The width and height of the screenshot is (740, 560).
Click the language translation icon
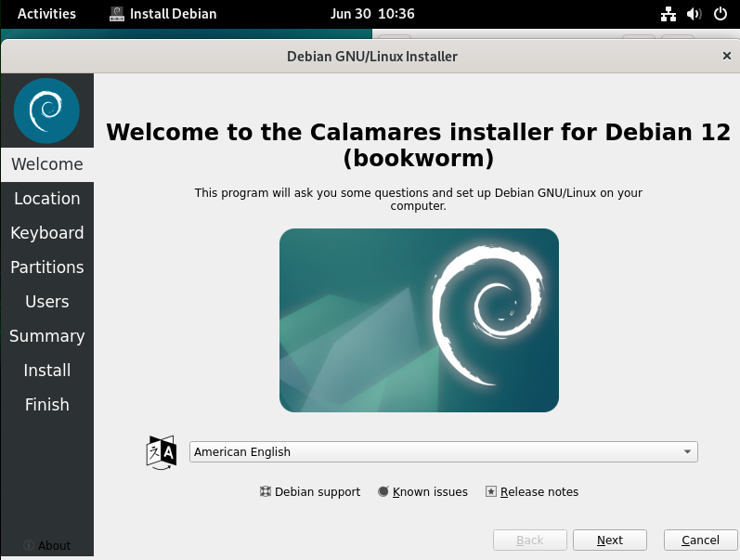(162, 452)
